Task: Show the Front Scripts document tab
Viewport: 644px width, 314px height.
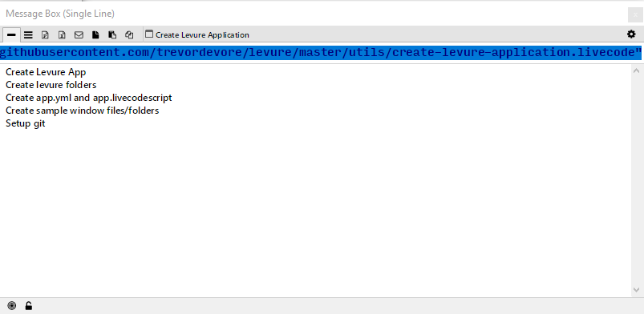Action: click(95, 35)
